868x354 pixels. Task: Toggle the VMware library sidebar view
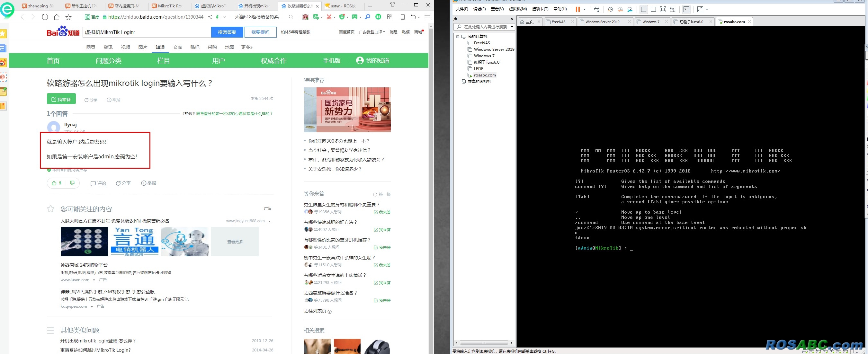tap(643, 9)
